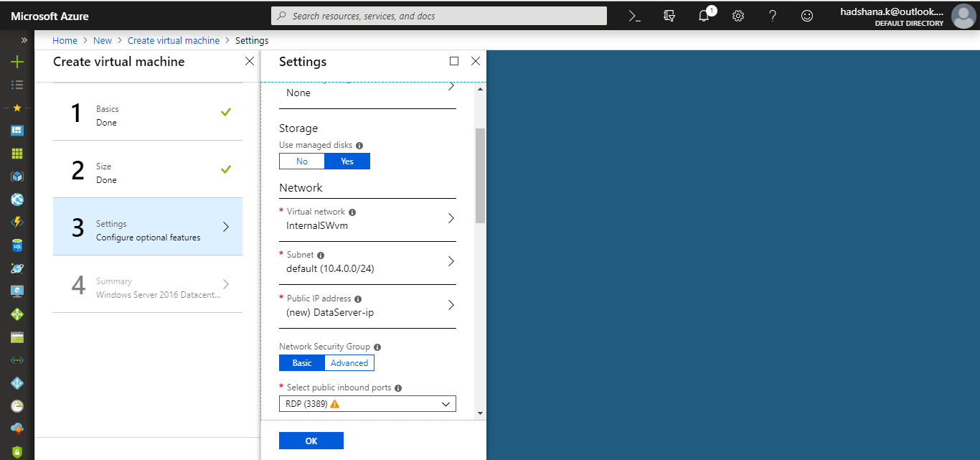
Task: Close the Settings blade
Action: click(x=475, y=61)
